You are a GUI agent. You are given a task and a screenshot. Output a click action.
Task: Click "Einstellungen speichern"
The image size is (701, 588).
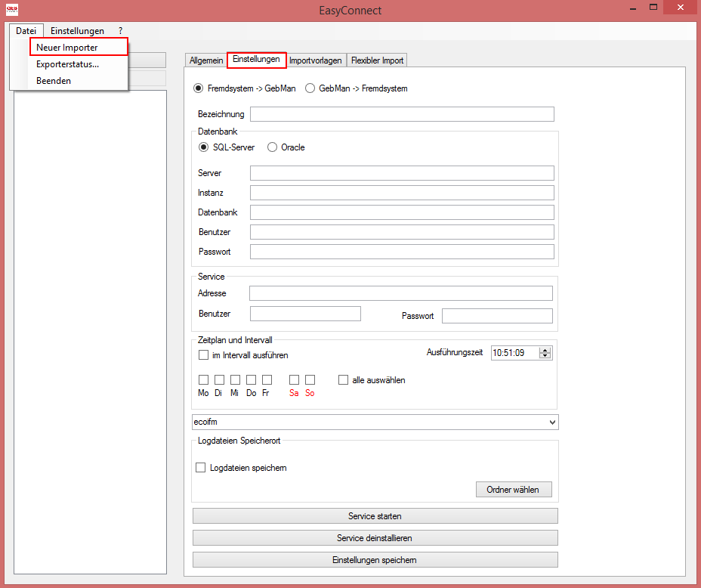point(375,559)
